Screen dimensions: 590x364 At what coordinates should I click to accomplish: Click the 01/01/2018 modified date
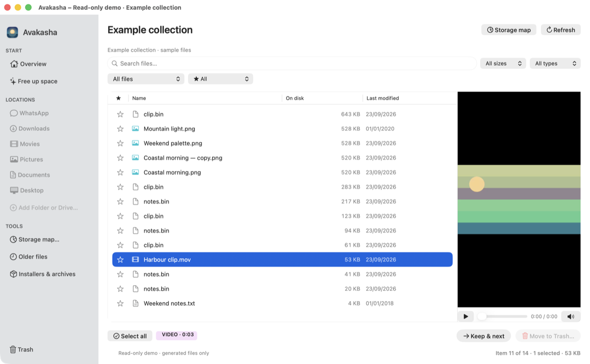pyautogui.click(x=380, y=303)
